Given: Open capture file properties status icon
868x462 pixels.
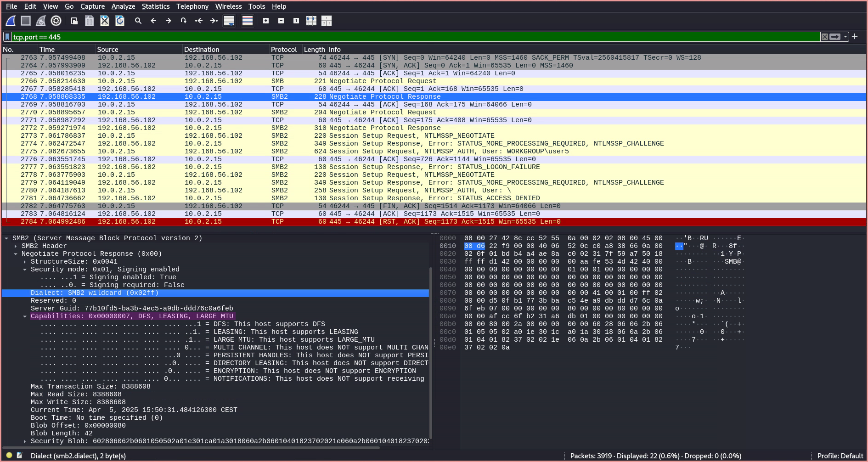Looking at the screenshot, I should [19, 456].
